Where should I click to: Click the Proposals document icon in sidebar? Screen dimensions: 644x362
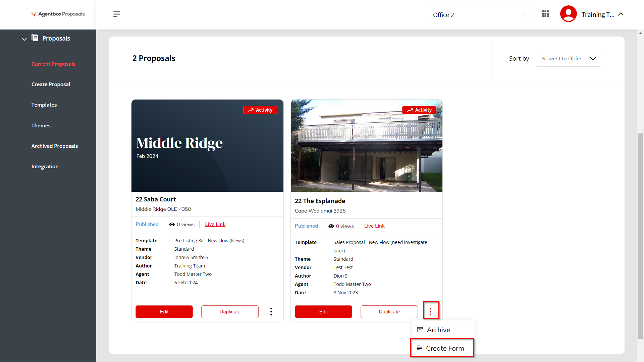(x=35, y=38)
